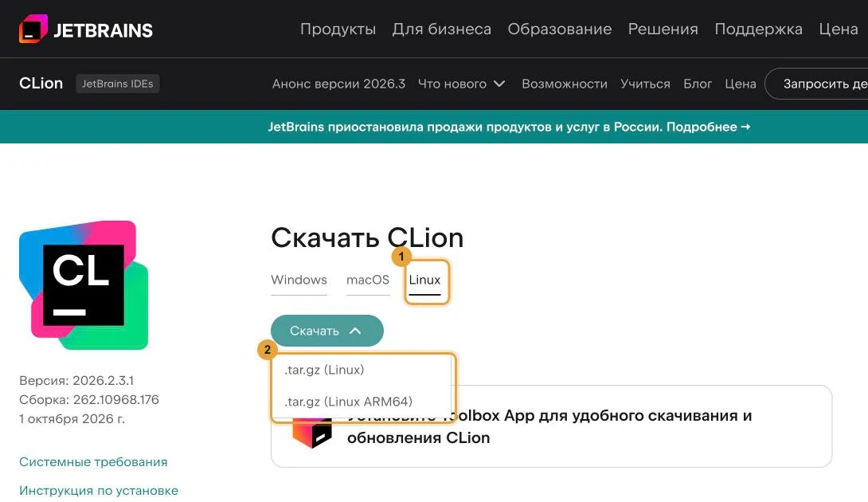Expand the Что нового dropdown
The width and height of the screenshot is (868, 502).
pos(462,84)
